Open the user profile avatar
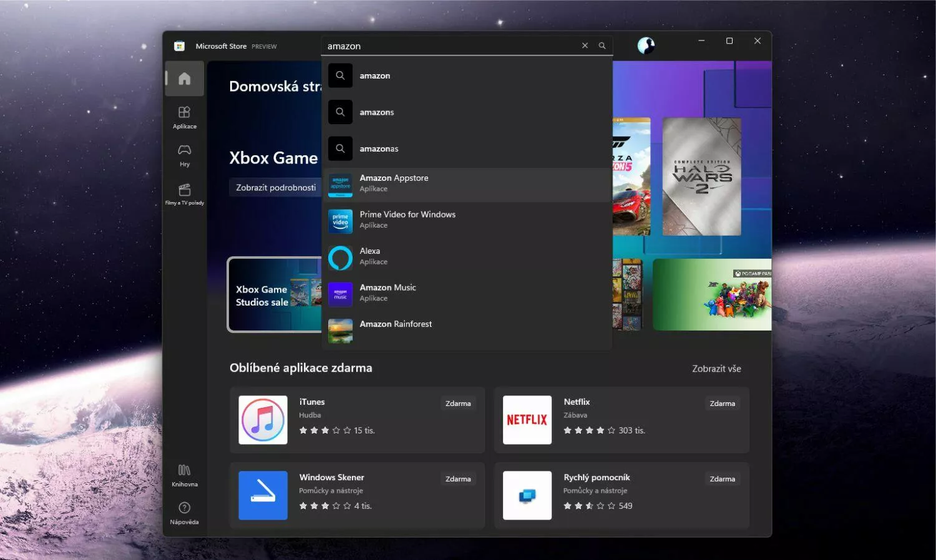Image resolution: width=936 pixels, height=560 pixels. point(646,46)
